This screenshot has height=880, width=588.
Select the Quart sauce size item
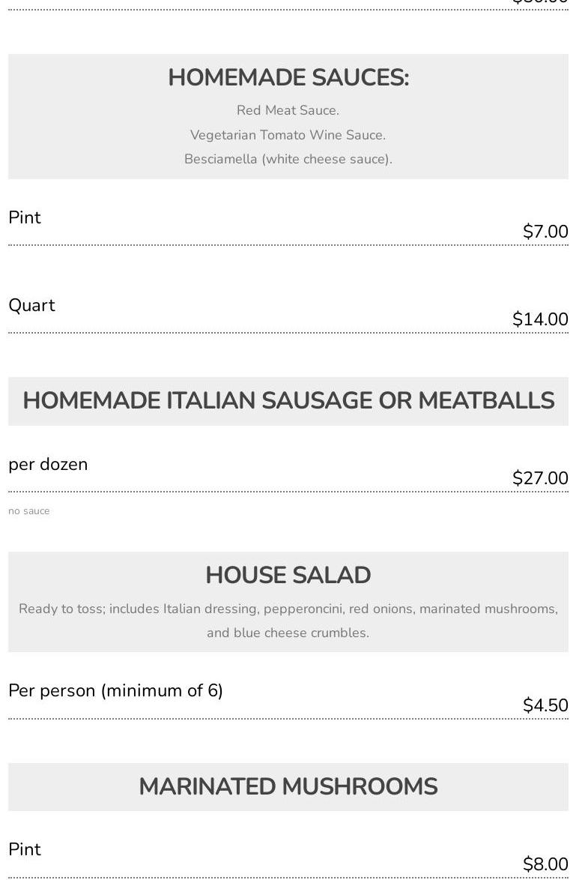tap(31, 305)
